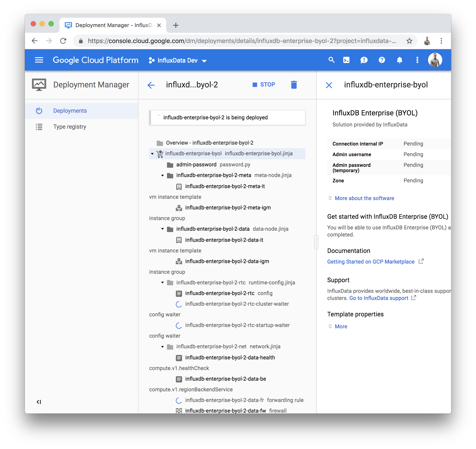Click the left collapse panel toggle icon
The image size is (476, 449).
point(38,402)
